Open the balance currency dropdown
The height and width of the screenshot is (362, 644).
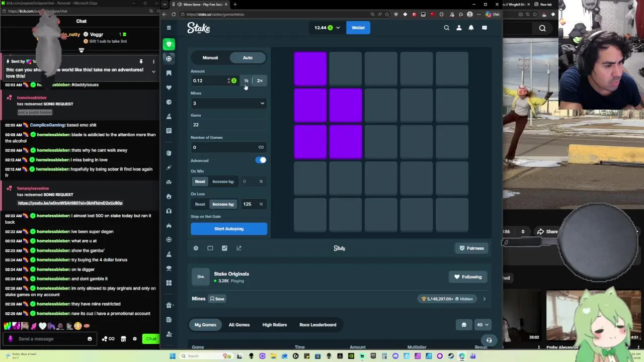click(327, 28)
